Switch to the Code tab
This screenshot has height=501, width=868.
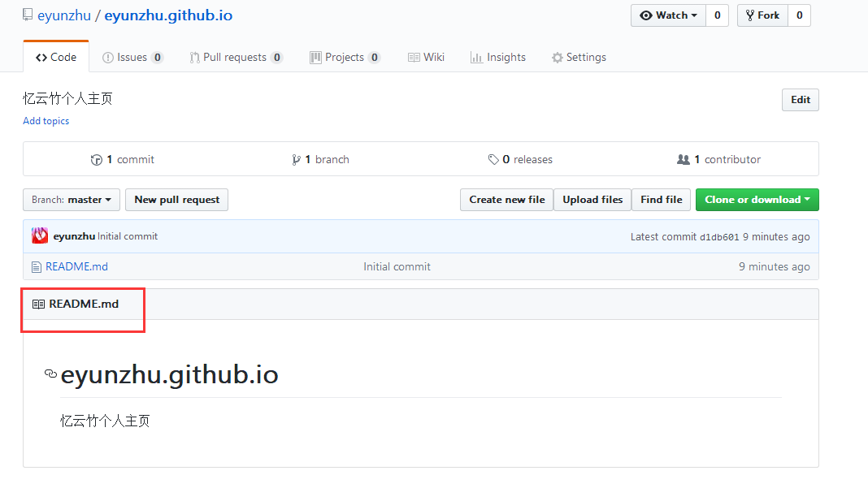click(x=56, y=57)
